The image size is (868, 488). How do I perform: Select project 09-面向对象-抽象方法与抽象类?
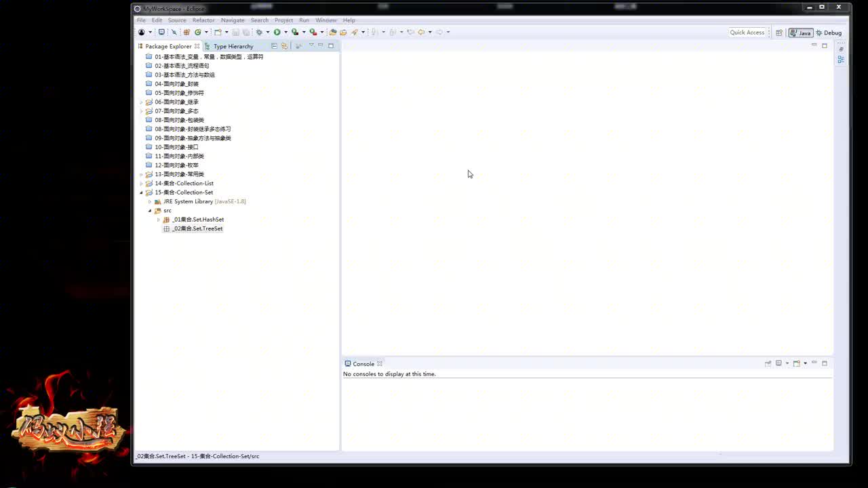[x=193, y=138]
